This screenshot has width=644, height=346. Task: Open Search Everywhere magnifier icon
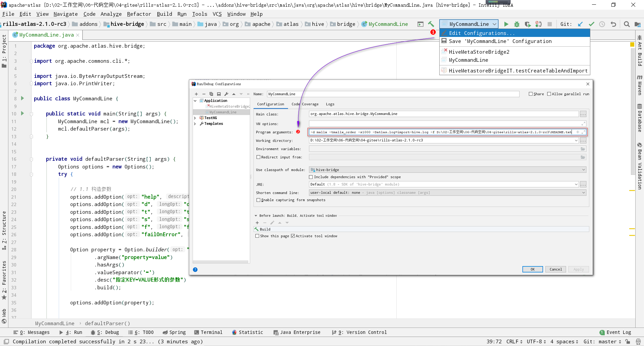point(627,24)
